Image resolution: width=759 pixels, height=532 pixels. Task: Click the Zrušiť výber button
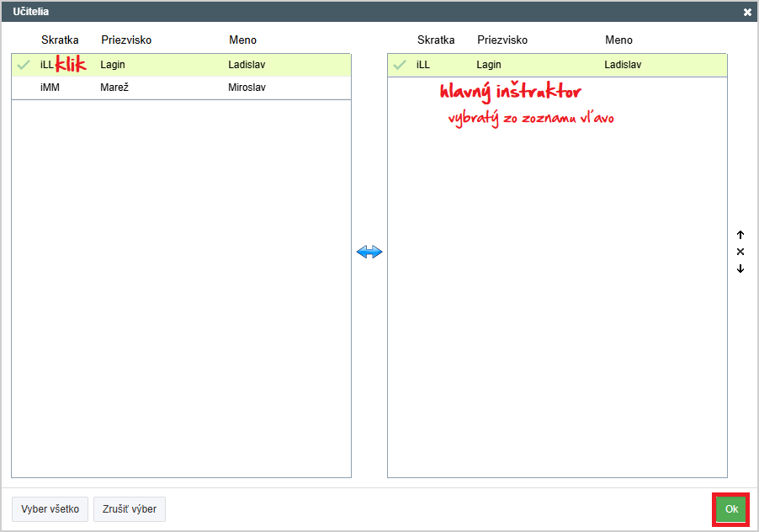tap(130, 509)
